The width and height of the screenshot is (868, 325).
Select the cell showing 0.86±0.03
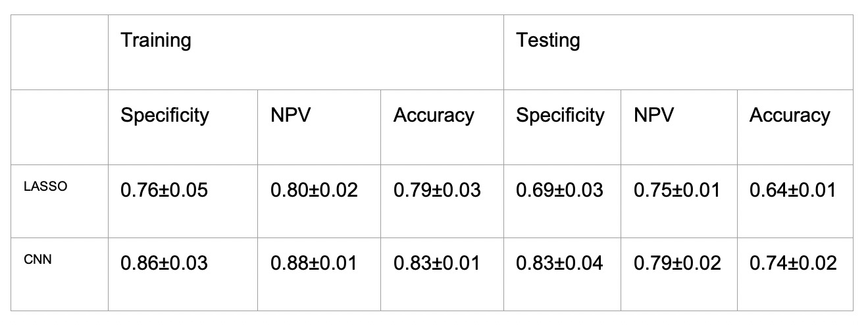164,264
